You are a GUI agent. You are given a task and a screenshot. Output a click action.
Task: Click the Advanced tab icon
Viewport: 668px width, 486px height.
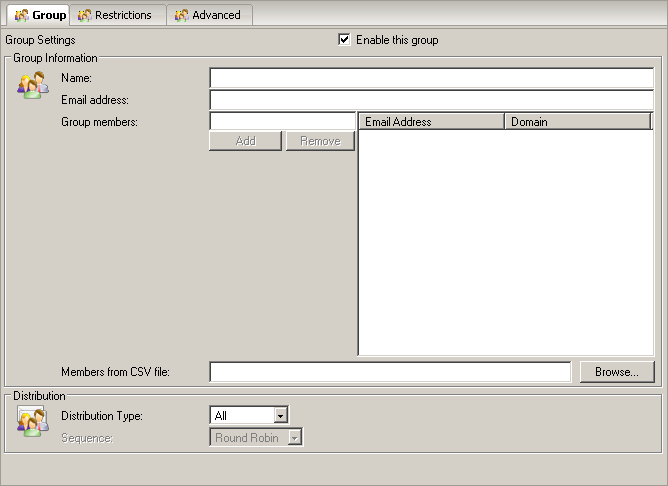181,15
